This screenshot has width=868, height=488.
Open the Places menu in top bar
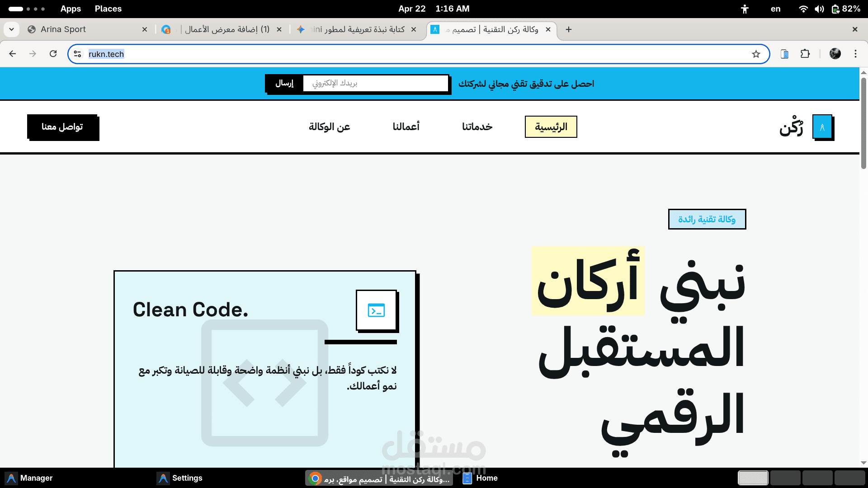coord(108,9)
